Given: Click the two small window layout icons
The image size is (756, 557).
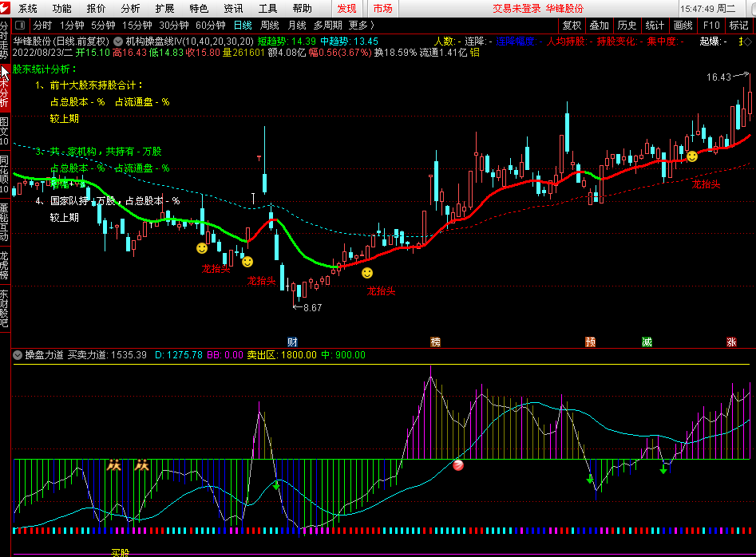Looking at the screenshot, I should (x=22, y=26).
